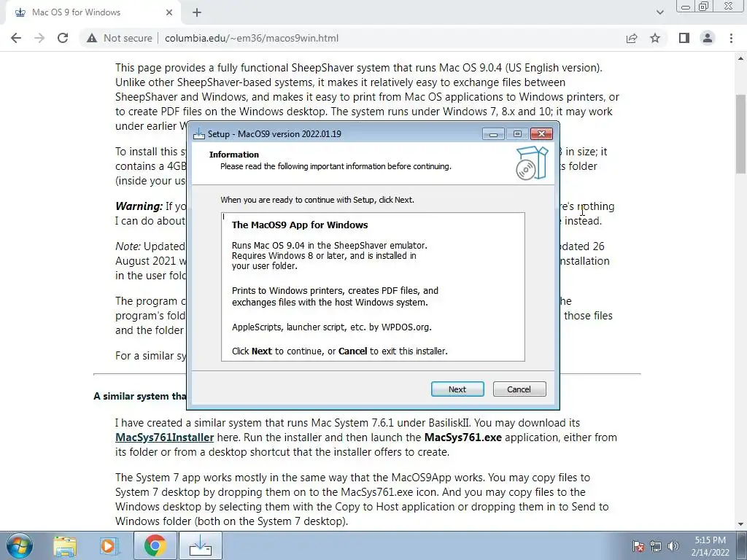Open the MacSys761Installer download link
The image size is (747, 560).
[164, 437]
